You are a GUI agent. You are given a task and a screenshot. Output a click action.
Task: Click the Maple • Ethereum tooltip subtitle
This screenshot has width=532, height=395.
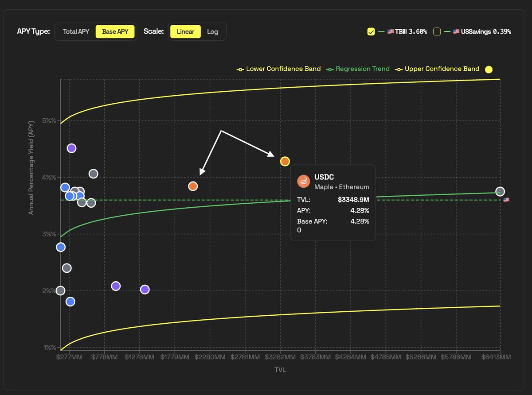pyautogui.click(x=341, y=187)
